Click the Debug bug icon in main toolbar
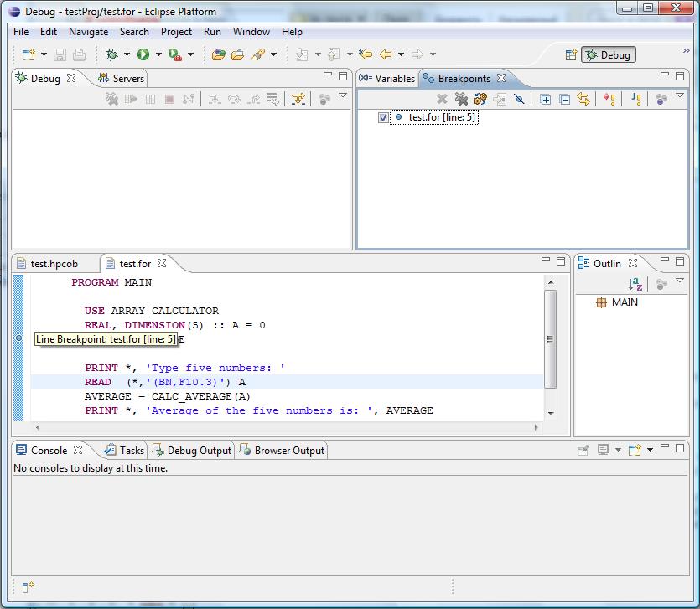Image resolution: width=700 pixels, height=609 pixels. click(111, 54)
